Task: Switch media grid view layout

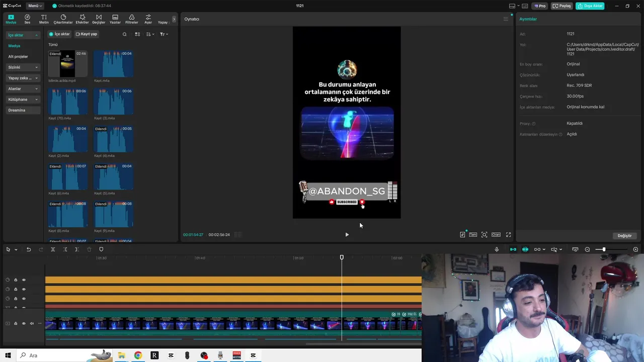Action: 137,34
